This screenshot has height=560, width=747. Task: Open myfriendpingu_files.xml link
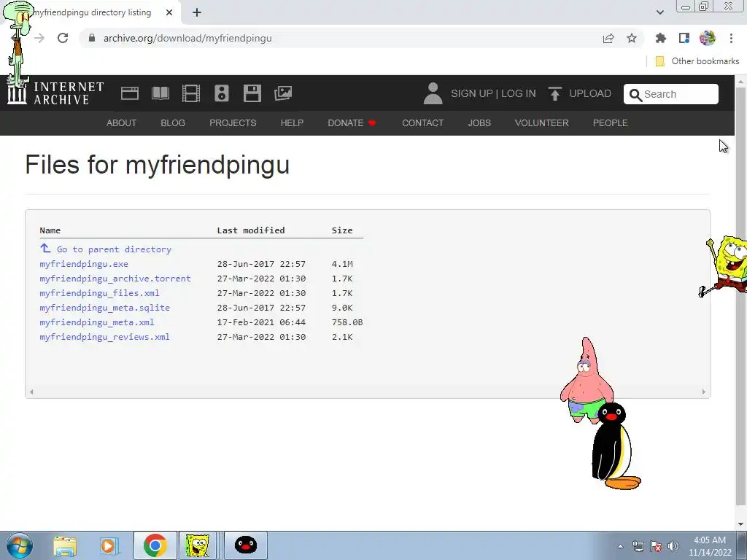point(99,293)
